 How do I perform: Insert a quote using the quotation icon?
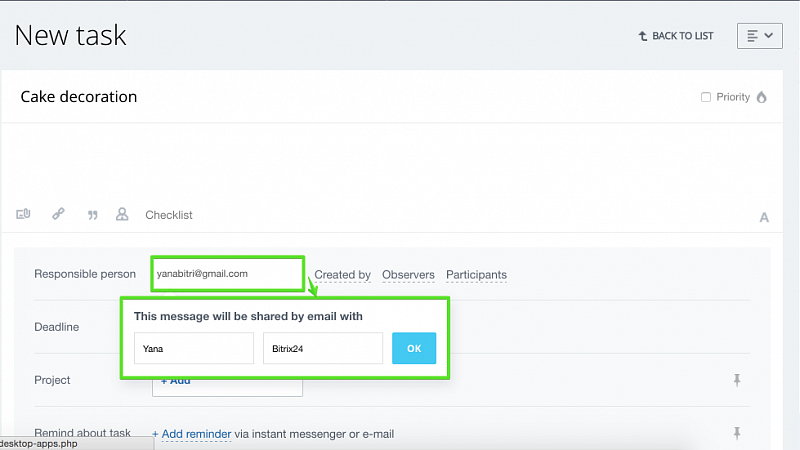pos(92,215)
